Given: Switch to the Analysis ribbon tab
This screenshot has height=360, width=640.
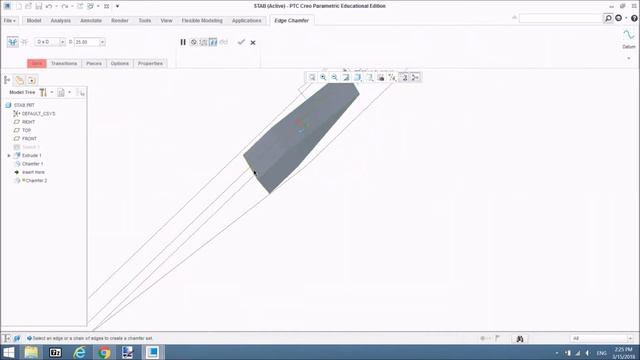Looking at the screenshot, I should (60, 20).
